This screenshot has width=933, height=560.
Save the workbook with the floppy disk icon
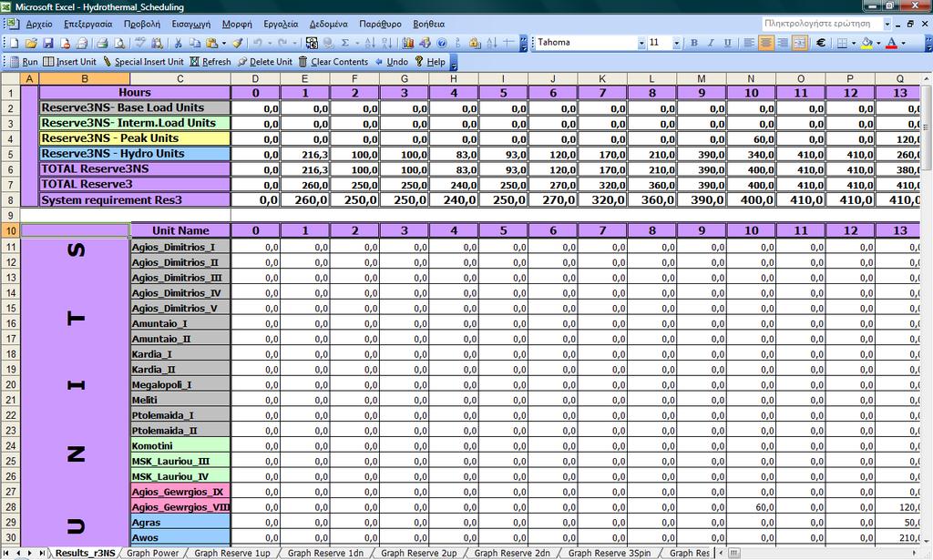click(x=48, y=43)
